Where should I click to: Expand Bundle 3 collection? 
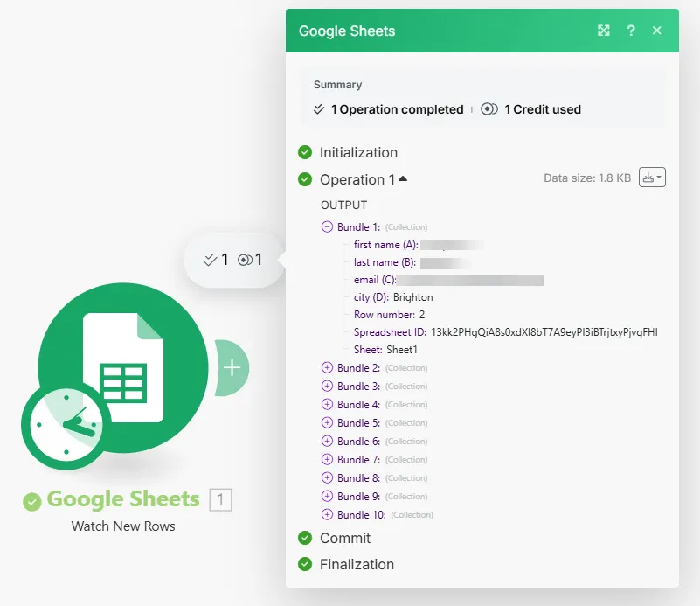coord(327,386)
